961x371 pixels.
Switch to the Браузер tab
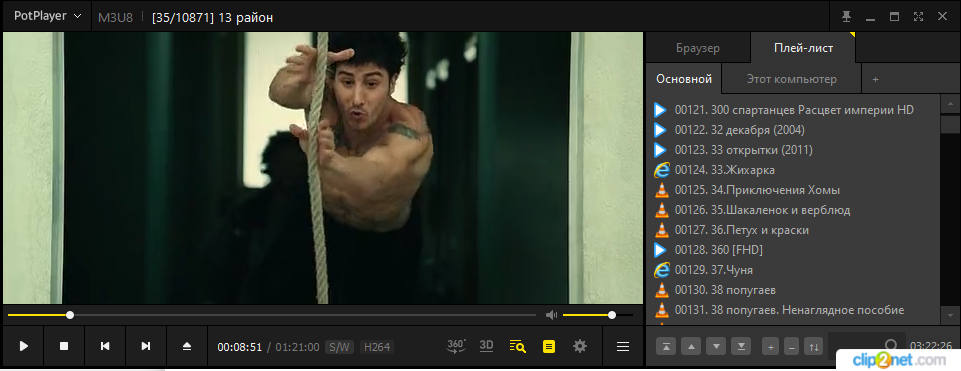click(x=698, y=48)
